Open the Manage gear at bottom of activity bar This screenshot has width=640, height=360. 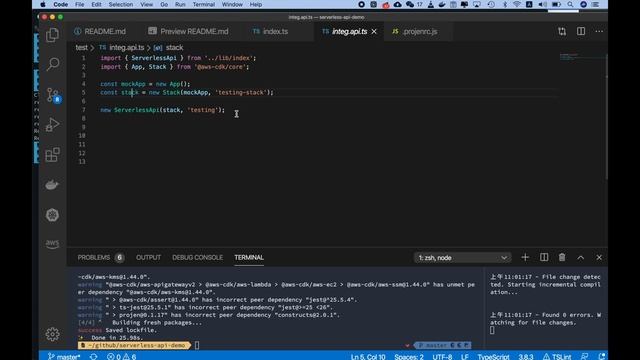point(52,334)
